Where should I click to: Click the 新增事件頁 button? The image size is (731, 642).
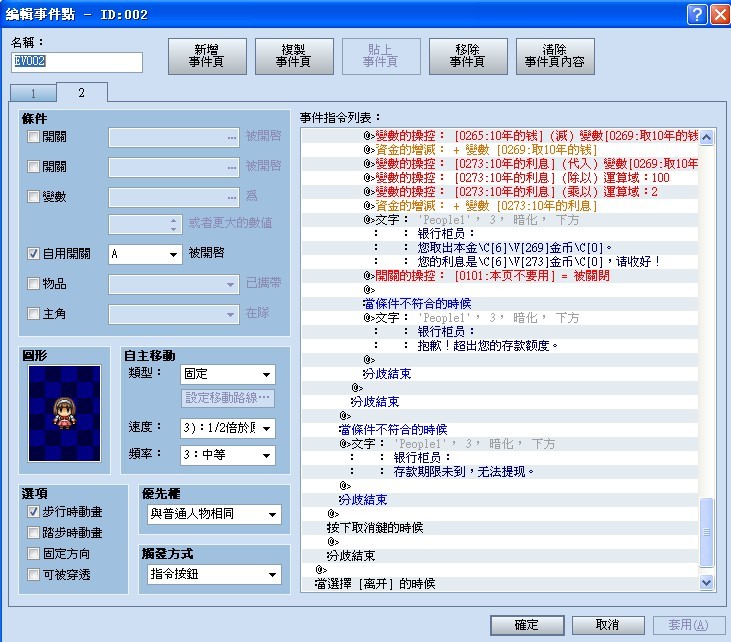pos(207,56)
